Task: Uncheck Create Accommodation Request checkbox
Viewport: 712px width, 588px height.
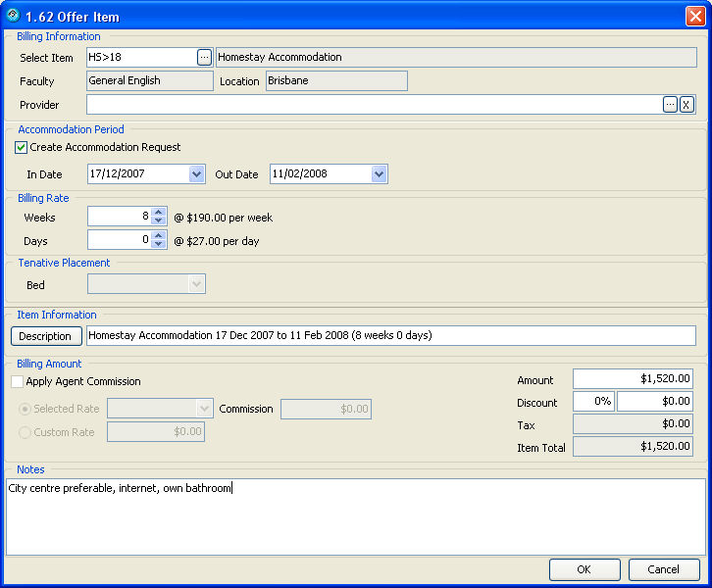Action: coord(22,148)
